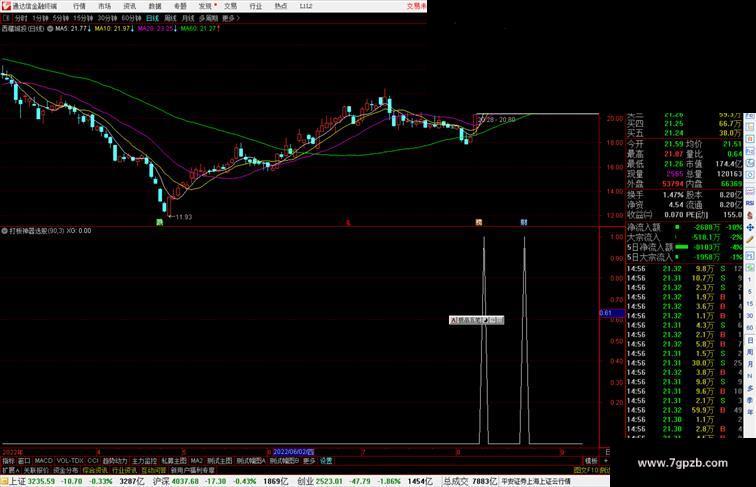The width and height of the screenshot is (756, 487).
Task: Open the 资讯 menu
Action: pos(130,6)
